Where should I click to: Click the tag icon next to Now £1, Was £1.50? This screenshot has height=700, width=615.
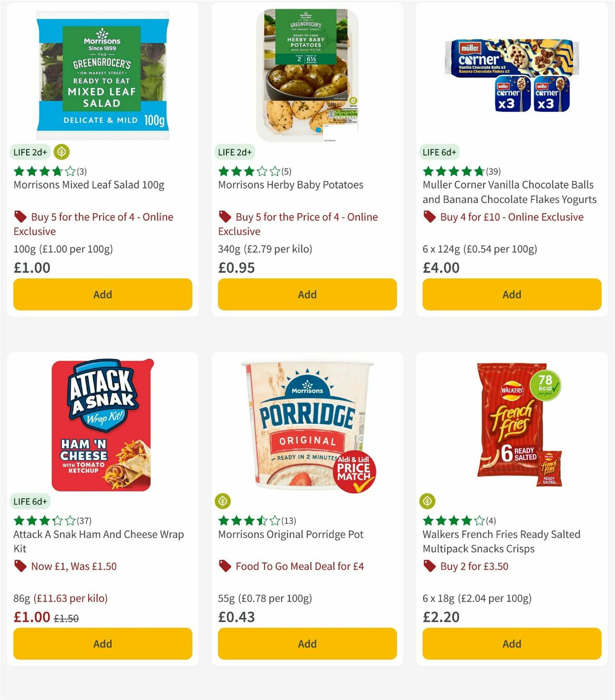[x=20, y=566]
